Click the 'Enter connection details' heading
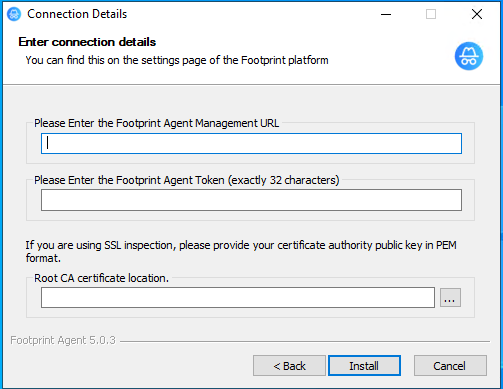503x389 pixels. pyautogui.click(x=87, y=42)
